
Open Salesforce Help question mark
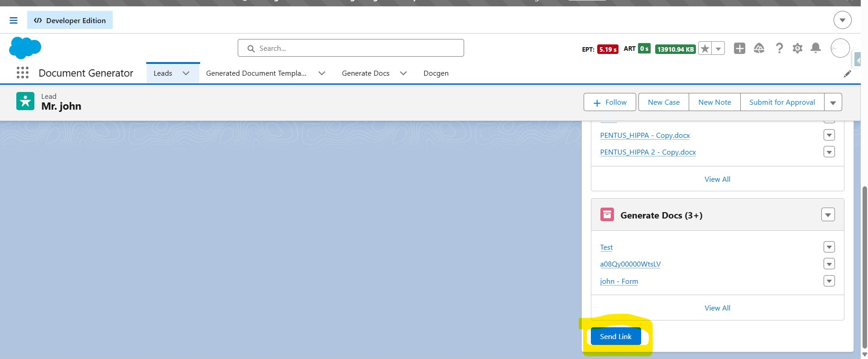[779, 48]
